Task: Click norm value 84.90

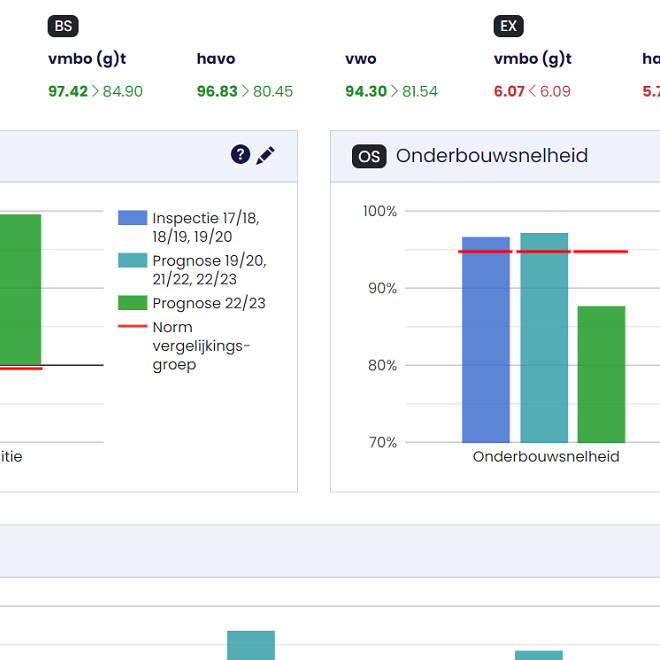Action: pyautogui.click(x=123, y=91)
